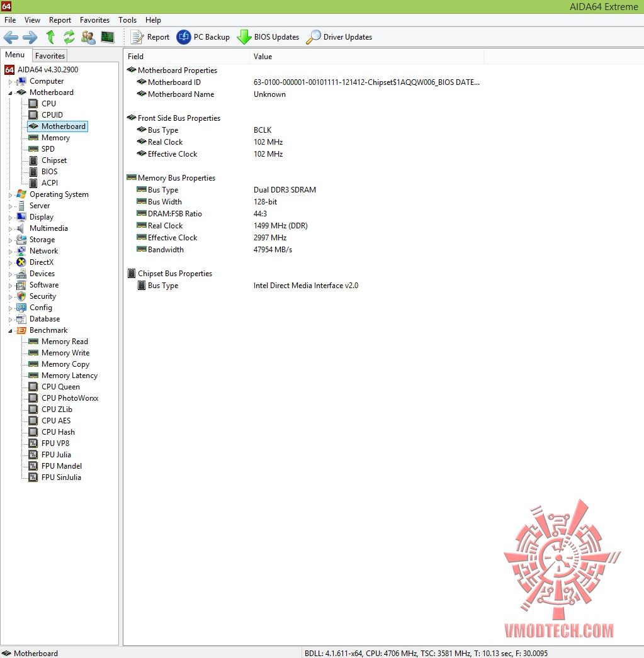Run the Memory Read benchmark
This screenshot has height=658, width=644.
click(65, 341)
